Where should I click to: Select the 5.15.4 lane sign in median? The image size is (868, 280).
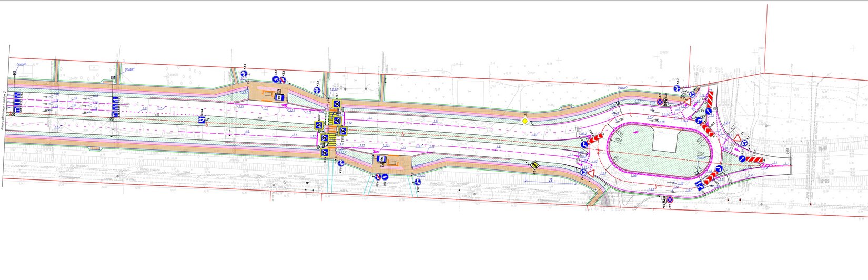pyautogui.click(x=201, y=121)
